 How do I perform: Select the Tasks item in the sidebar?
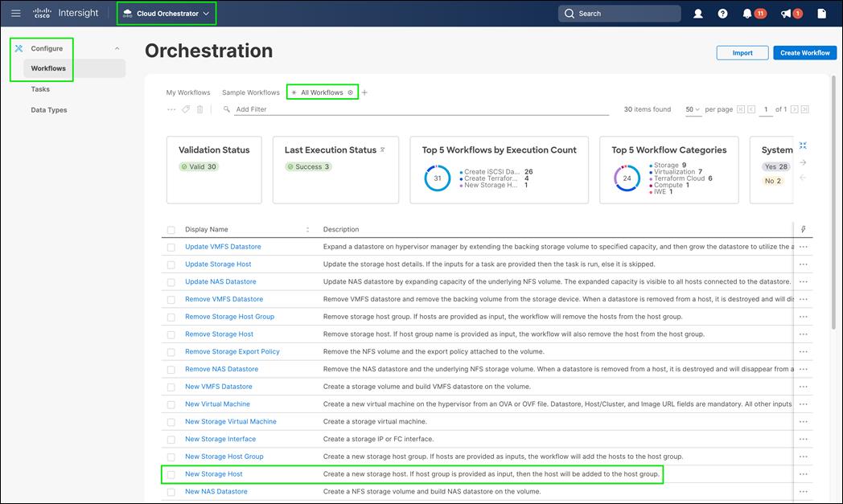(x=40, y=88)
